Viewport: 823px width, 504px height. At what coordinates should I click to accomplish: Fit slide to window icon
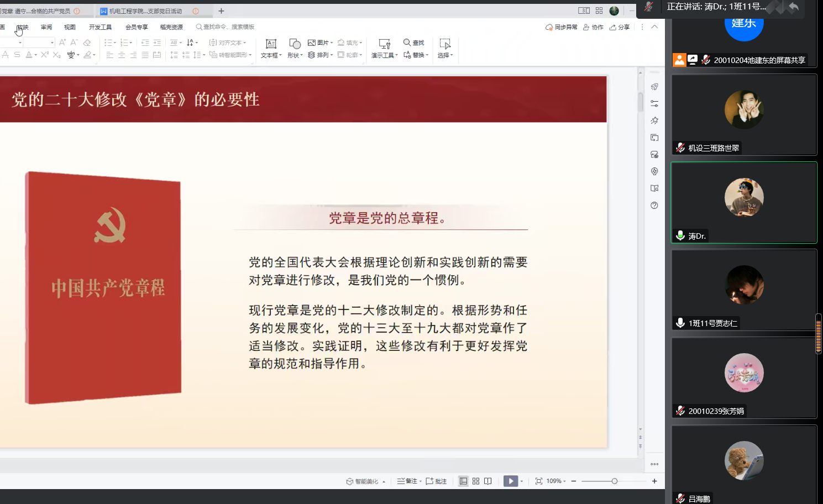click(538, 481)
